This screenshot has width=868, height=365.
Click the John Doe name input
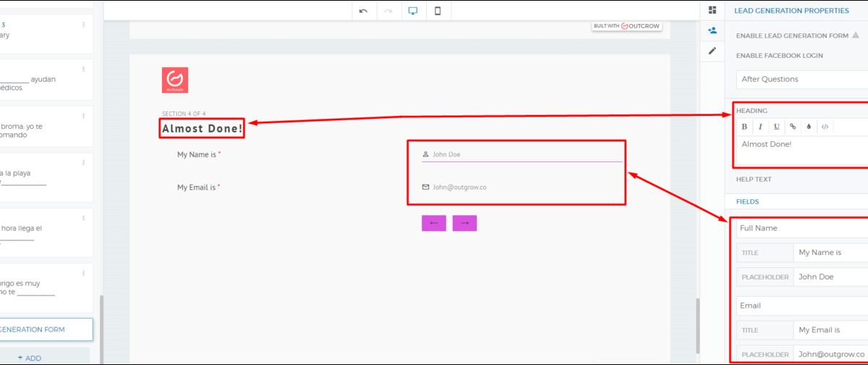521,154
